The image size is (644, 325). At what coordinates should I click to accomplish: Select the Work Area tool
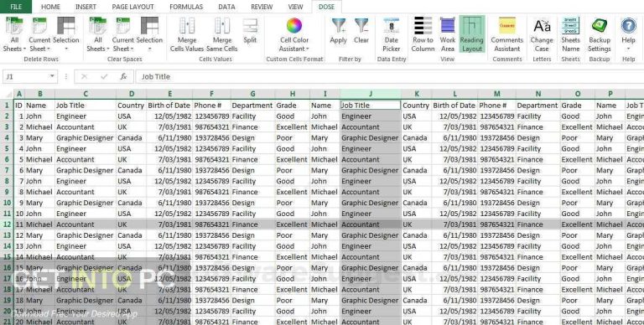[448, 25]
